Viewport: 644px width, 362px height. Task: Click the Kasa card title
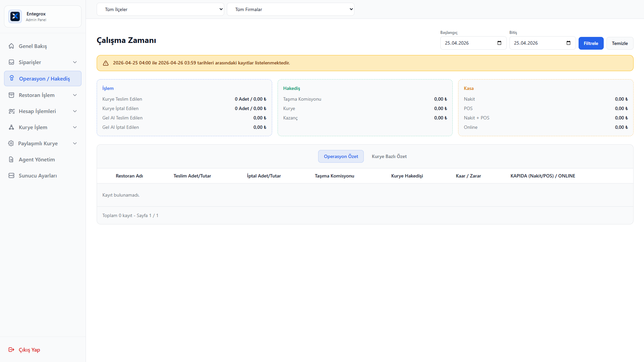point(469,88)
